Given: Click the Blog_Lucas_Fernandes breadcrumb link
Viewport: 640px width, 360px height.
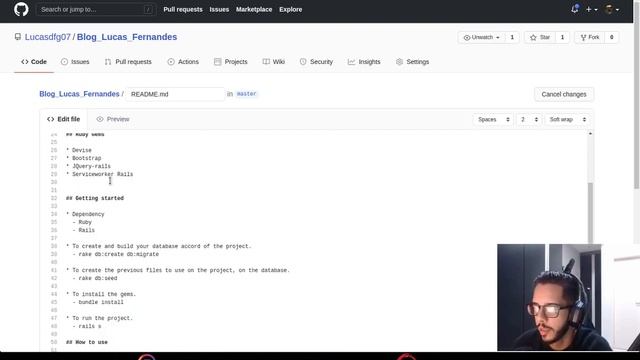Looking at the screenshot, I should pos(79,94).
